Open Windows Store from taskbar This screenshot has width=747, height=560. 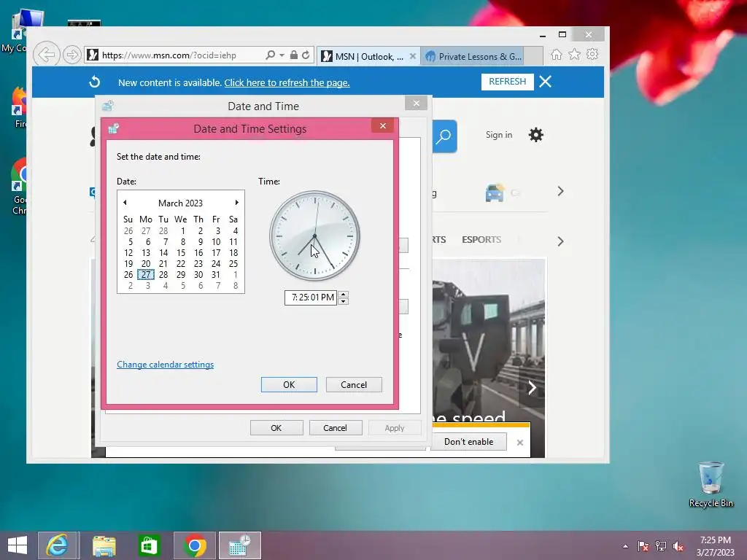tap(149, 545)
